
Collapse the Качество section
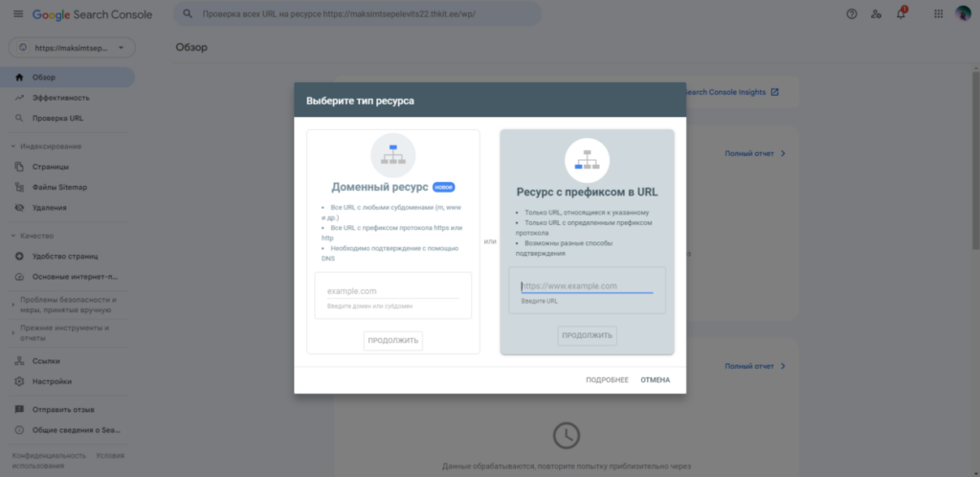coord(13,236)
